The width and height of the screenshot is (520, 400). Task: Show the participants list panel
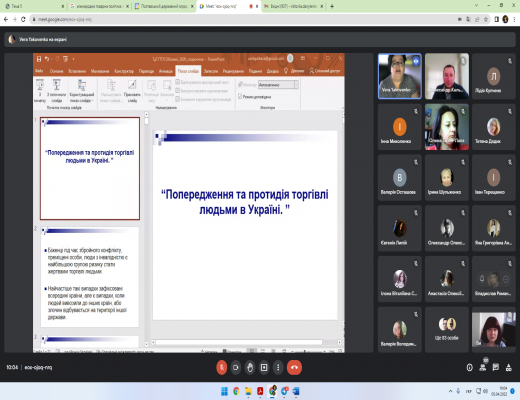[483, 367]
